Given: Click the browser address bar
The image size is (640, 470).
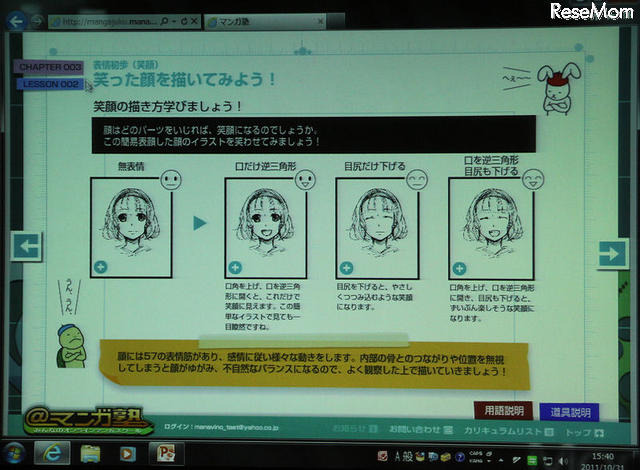Looking at the screenshot, I should tap(110, 21).
